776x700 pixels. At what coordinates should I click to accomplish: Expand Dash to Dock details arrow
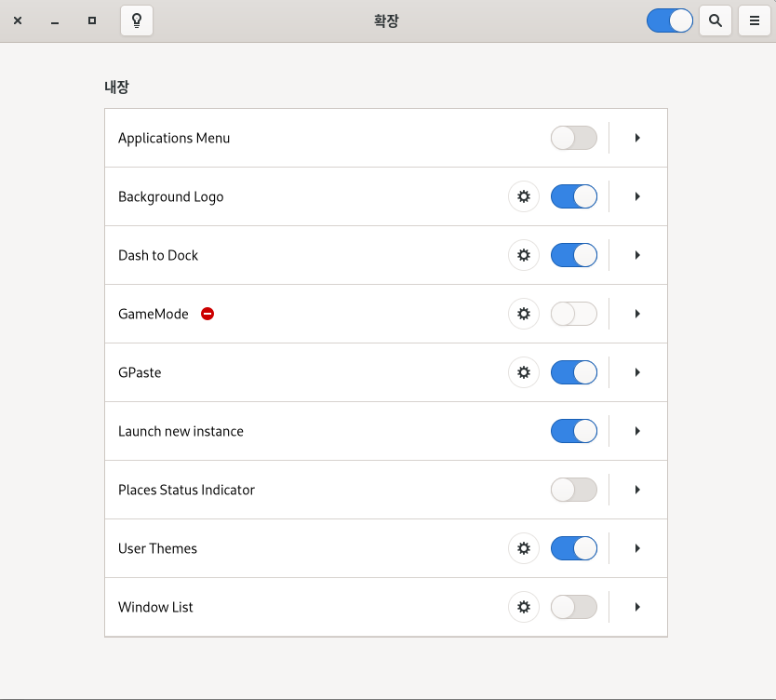click(x=637, y=255)
